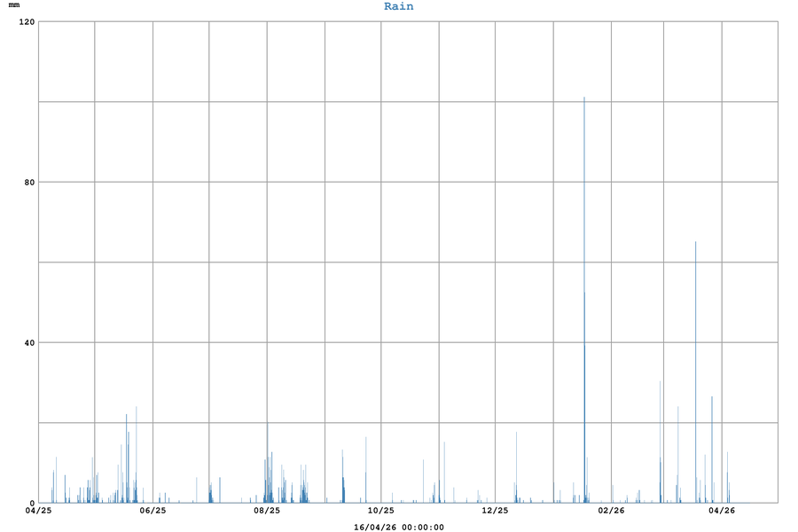Select the 04/25 x-axis date label

coord(39,511)
